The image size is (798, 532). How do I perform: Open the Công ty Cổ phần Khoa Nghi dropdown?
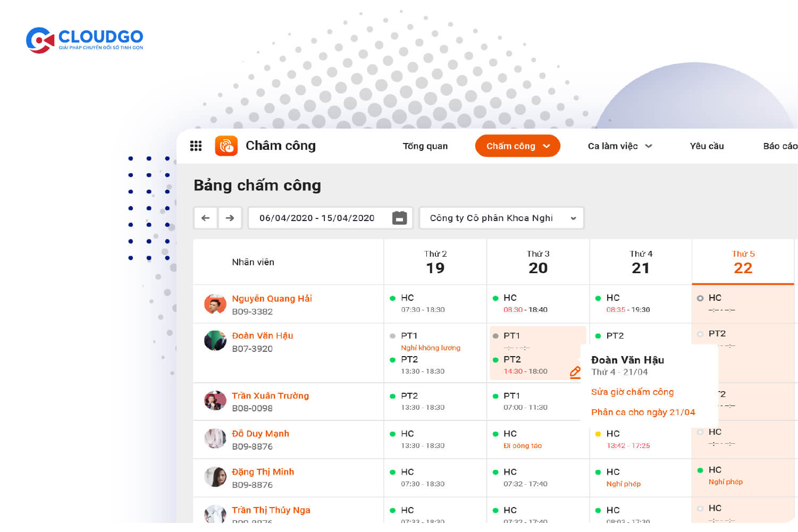coord(502,218)
